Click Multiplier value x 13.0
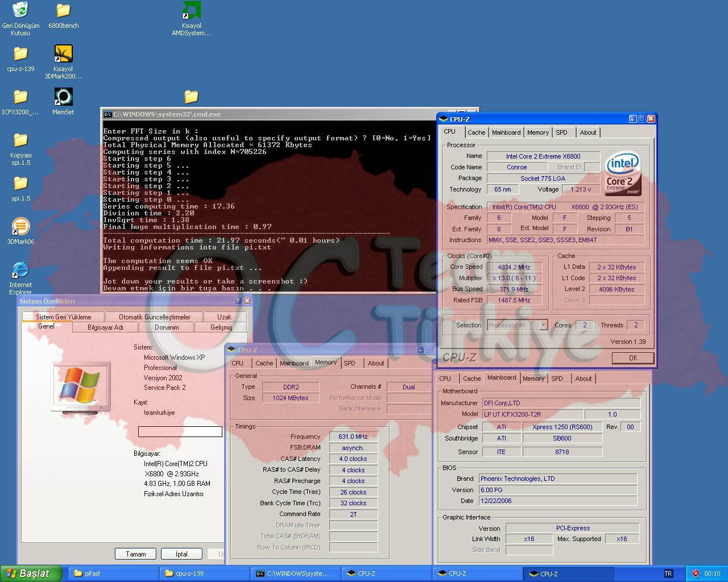The width and height of the screenshot is (728, 582). click(x=514, y=278)
